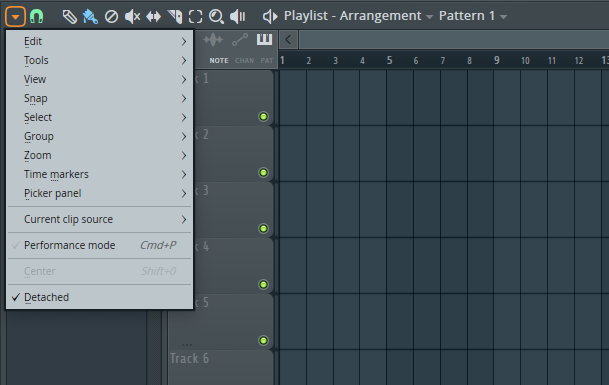Mute Track 5 with green toggle

(x=263, y=340)
